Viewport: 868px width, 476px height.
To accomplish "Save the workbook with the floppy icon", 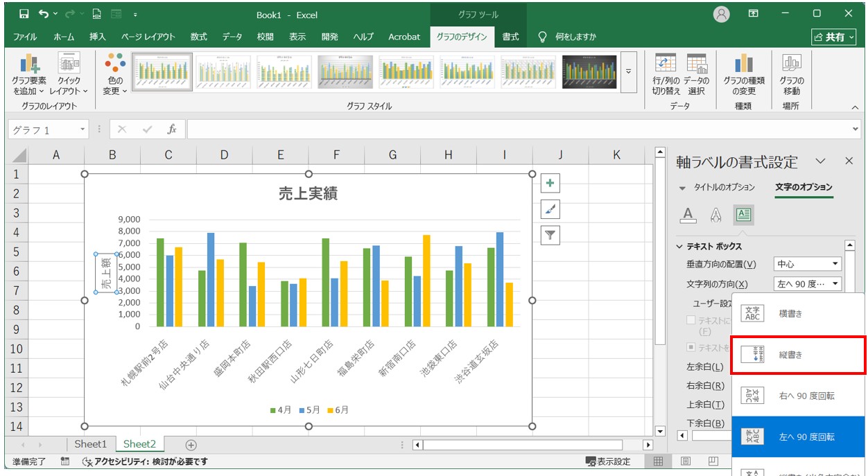I will coord(24,14).
